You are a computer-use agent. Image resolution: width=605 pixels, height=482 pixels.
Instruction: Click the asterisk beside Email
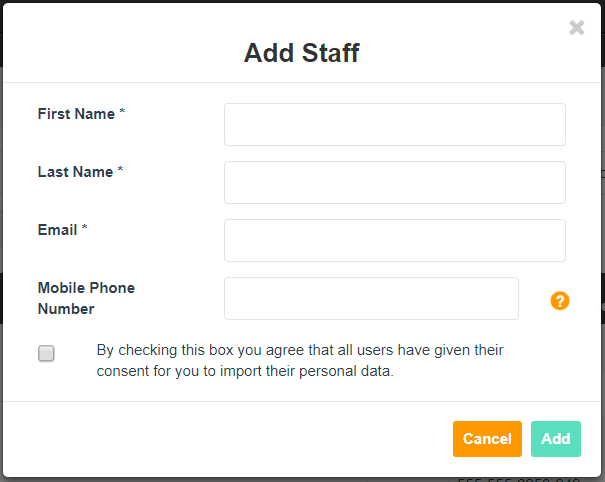(x=84, y=227)
